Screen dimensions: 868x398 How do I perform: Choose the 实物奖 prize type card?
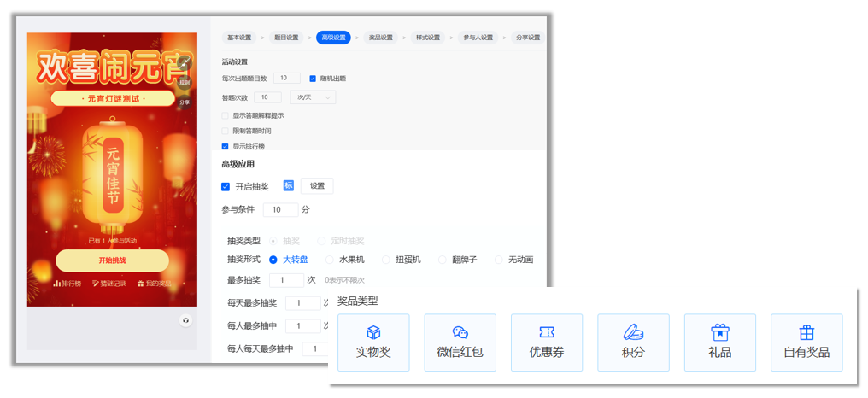[373, 342]
